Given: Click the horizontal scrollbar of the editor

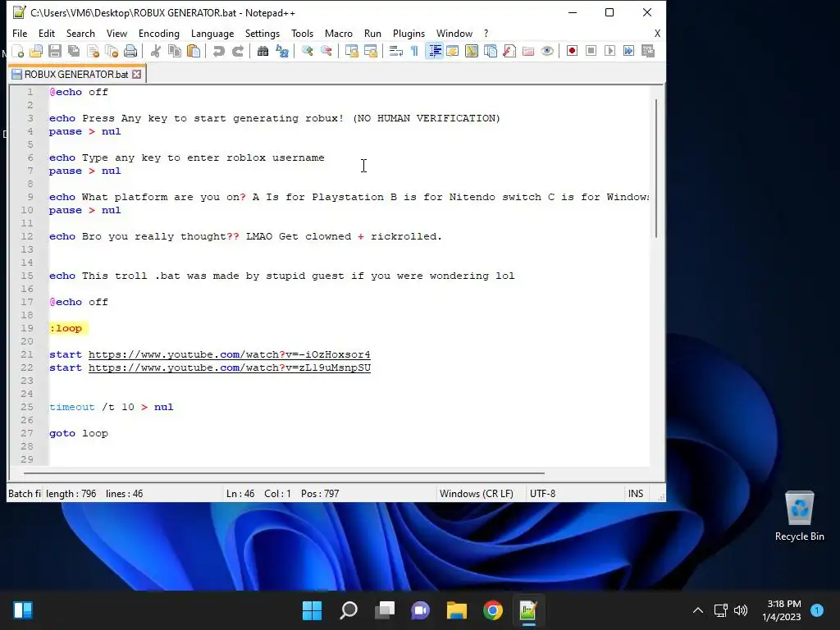Looking at the screenshot, I should (284, 473).
